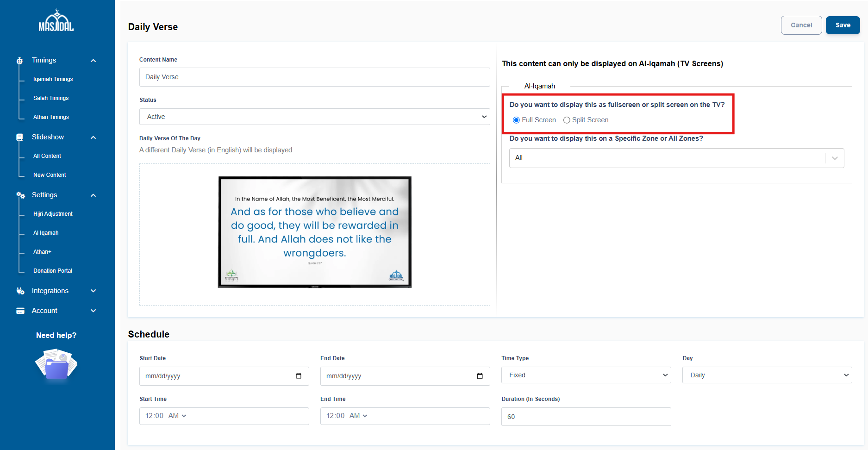Click the Masjidal logo in sidebar
This screenshot has width=868, height=450.
[56, 21]
